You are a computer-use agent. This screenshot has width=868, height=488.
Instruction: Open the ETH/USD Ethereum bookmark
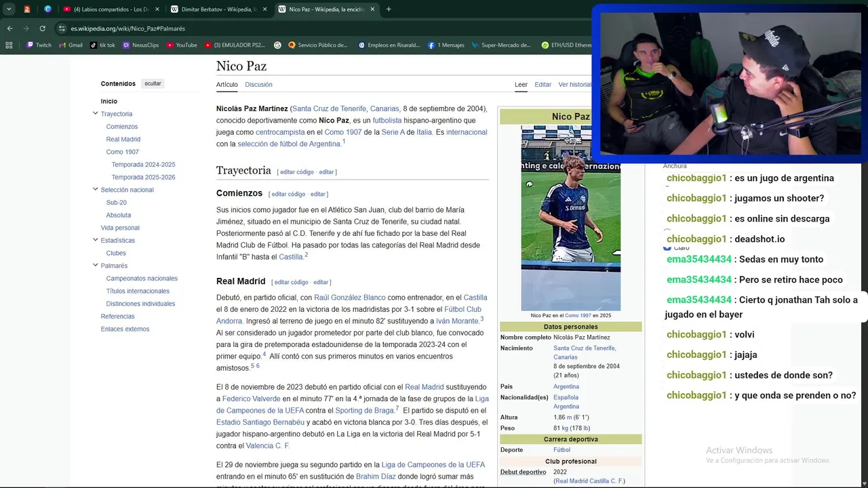tap(567, 45)
